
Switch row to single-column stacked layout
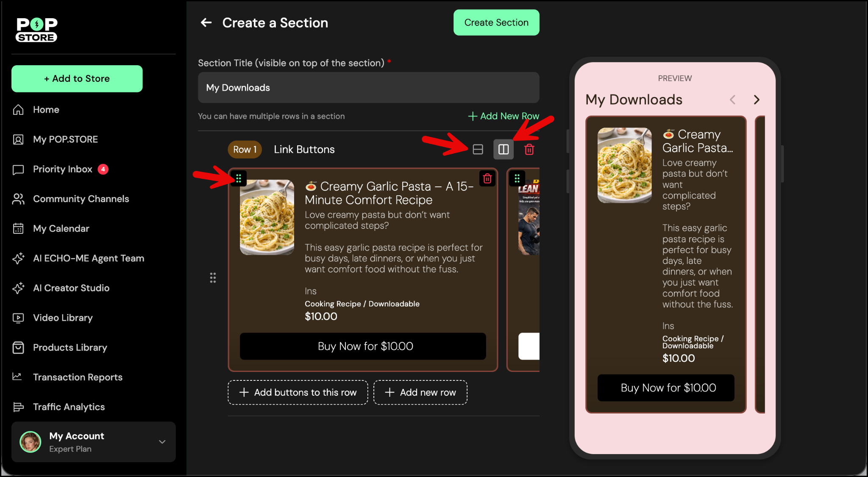pos(478,149)
